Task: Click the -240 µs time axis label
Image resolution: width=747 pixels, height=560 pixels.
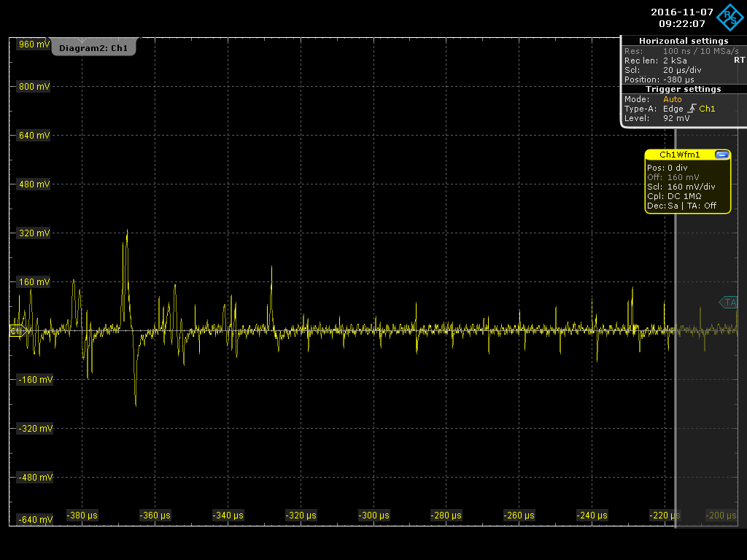Action: 592,516
